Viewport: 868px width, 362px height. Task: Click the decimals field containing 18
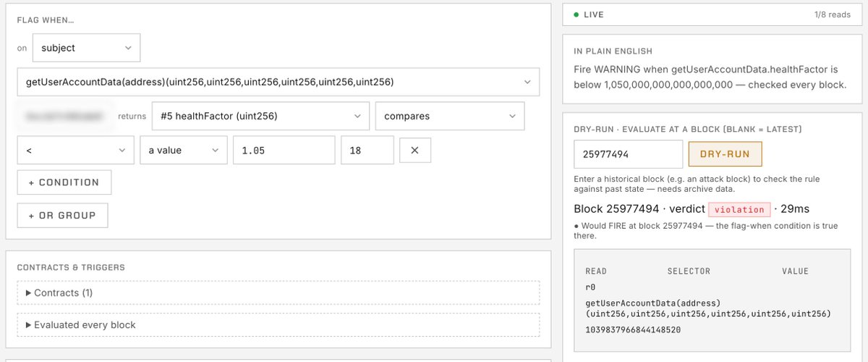pos(367,150)
